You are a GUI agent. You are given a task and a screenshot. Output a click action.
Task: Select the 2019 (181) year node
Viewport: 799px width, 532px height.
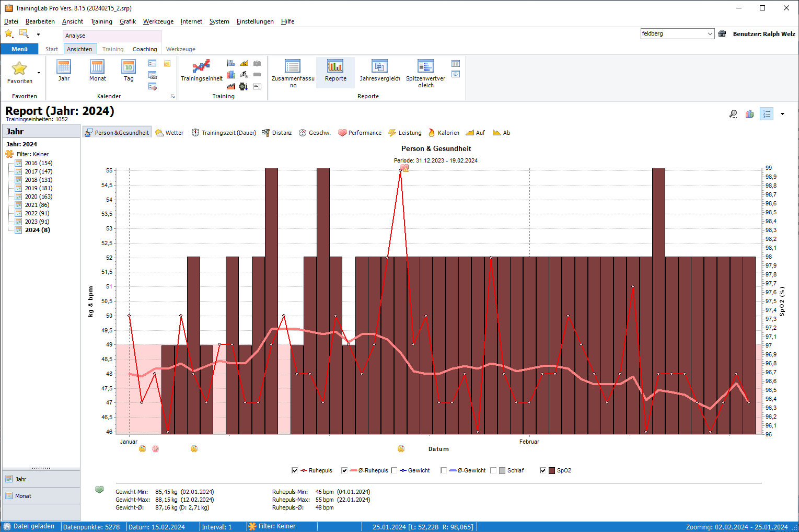click(x=39, y=188)
